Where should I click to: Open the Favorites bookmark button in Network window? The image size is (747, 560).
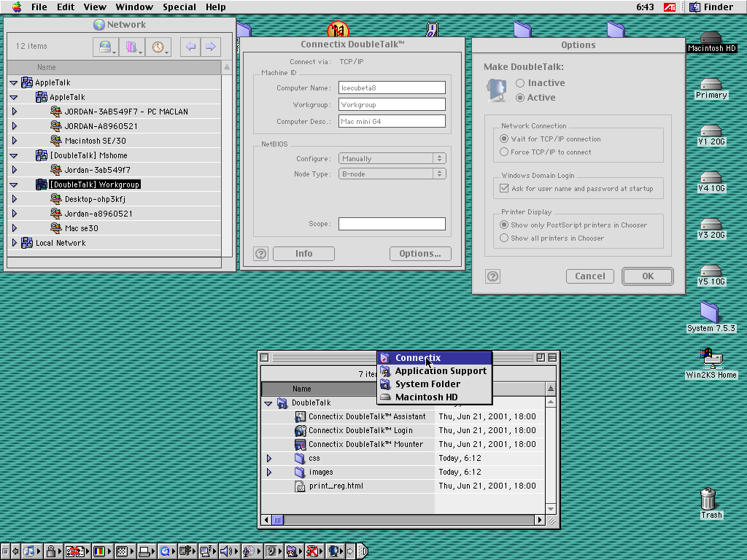[131, 47]
